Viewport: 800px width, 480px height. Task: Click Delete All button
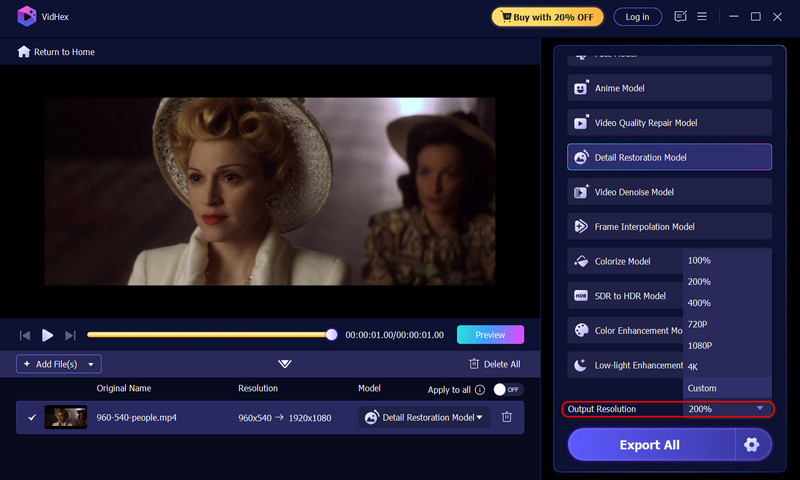(494, 364)
